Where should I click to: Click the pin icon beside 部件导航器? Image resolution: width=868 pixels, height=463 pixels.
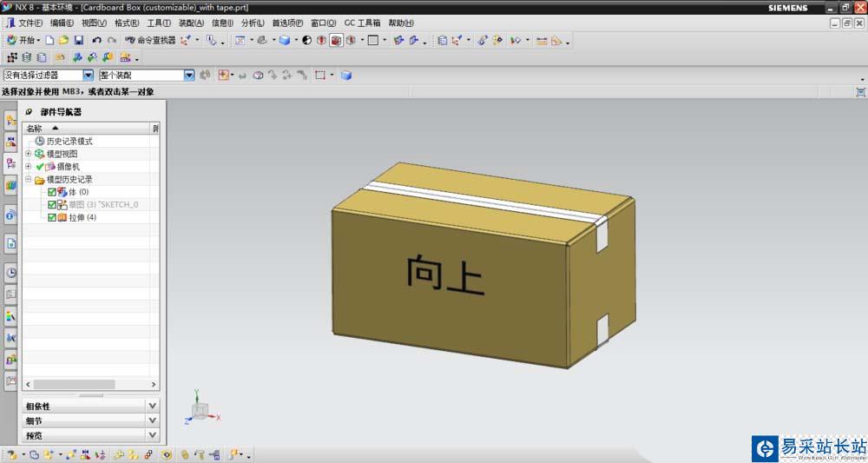[x=29, y=112]
